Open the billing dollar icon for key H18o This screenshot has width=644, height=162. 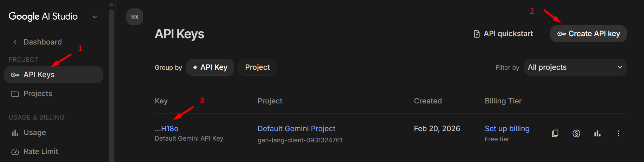[x=576, y=133]
